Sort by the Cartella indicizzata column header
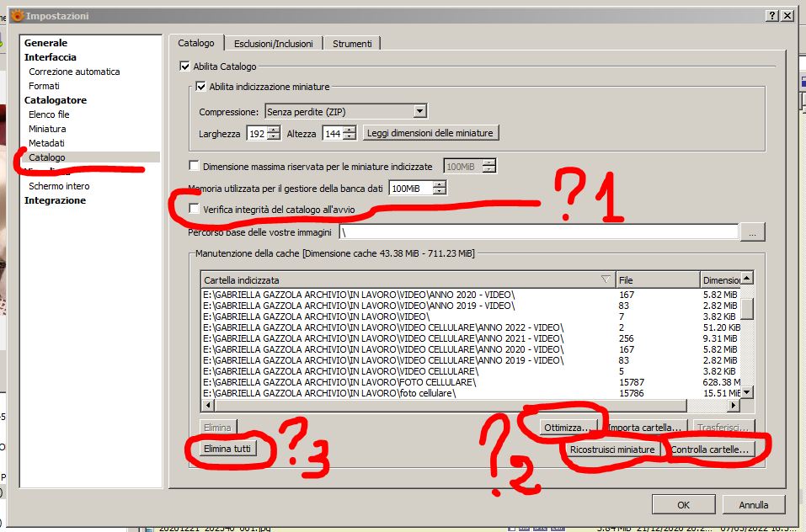The height and width of the screenshot is (532, 806). pos(407,279)
